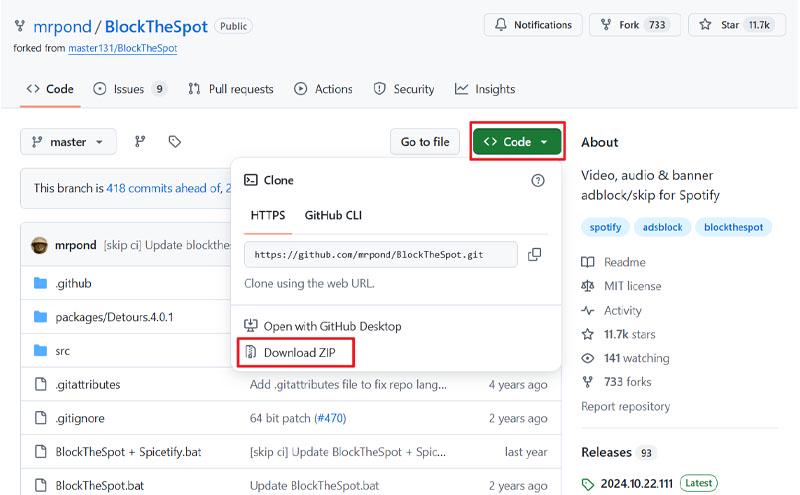800x495 pixels.
Task: Open the Actions tab
Action: click(x=323, y=89)
